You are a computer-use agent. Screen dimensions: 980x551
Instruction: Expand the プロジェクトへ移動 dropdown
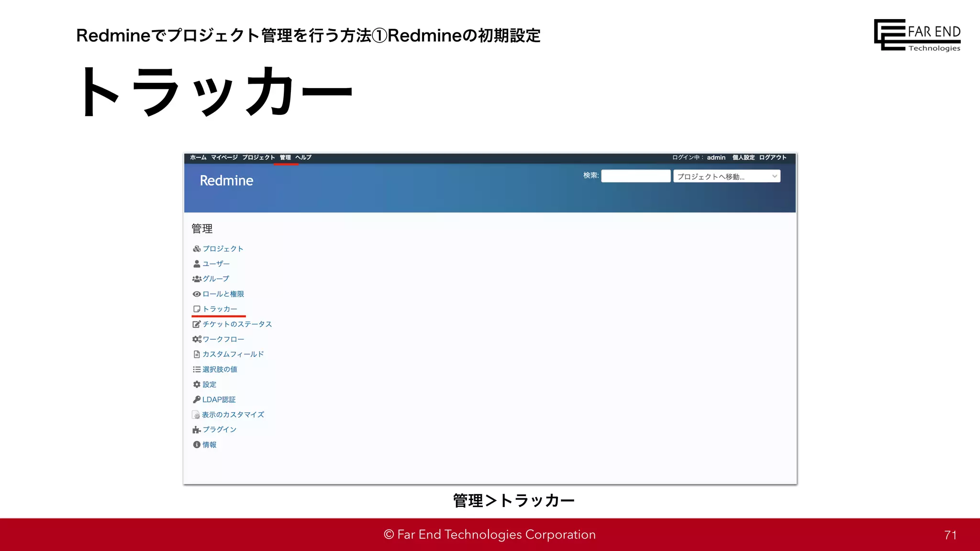point(727,176)
